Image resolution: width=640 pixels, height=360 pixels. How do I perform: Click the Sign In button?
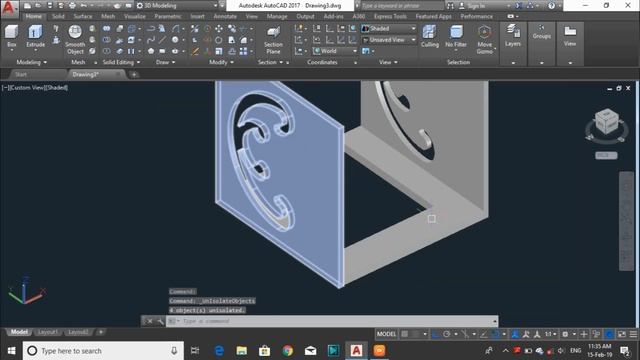476,6
